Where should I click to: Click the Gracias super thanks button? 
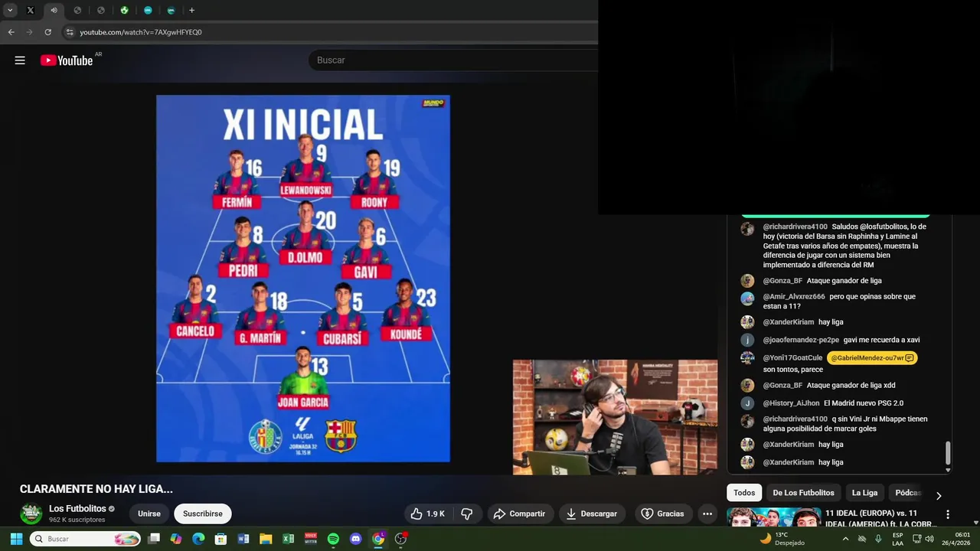662,514
